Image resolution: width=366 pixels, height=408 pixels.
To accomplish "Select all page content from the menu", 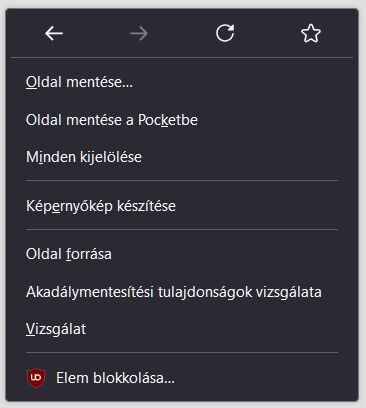I will pos(182,157).
